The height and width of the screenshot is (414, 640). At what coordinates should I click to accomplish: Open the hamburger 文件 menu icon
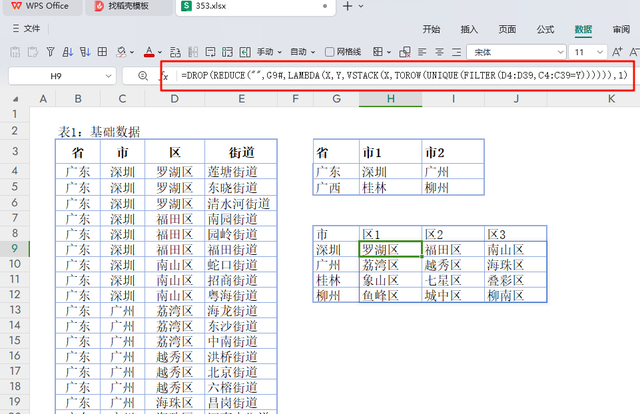point(16,28)
